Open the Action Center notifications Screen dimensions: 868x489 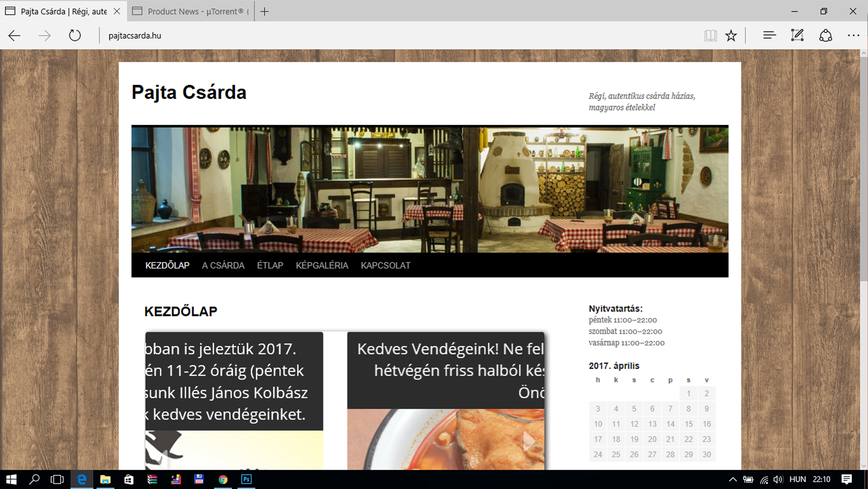click(x=846, y=479)
